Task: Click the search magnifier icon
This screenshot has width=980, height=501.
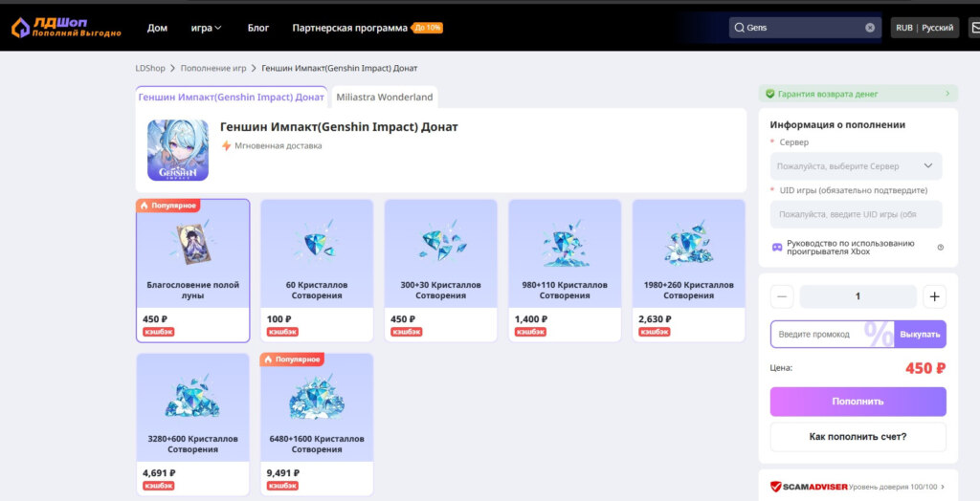Action: click(739, 28)
